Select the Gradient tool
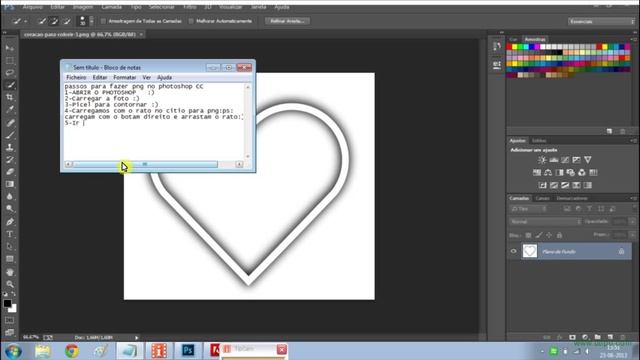This screenshot has width=640, height=360. [x=10, y=184]
